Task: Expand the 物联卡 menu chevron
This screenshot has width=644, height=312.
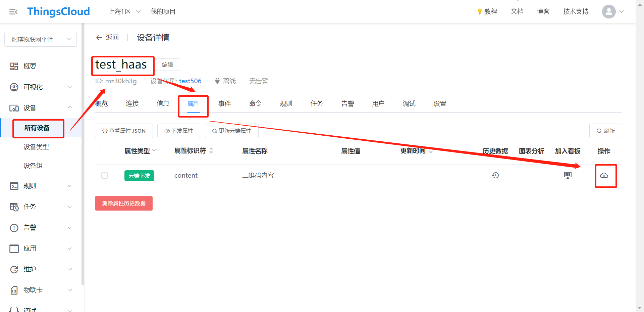Action: [70, 290]
